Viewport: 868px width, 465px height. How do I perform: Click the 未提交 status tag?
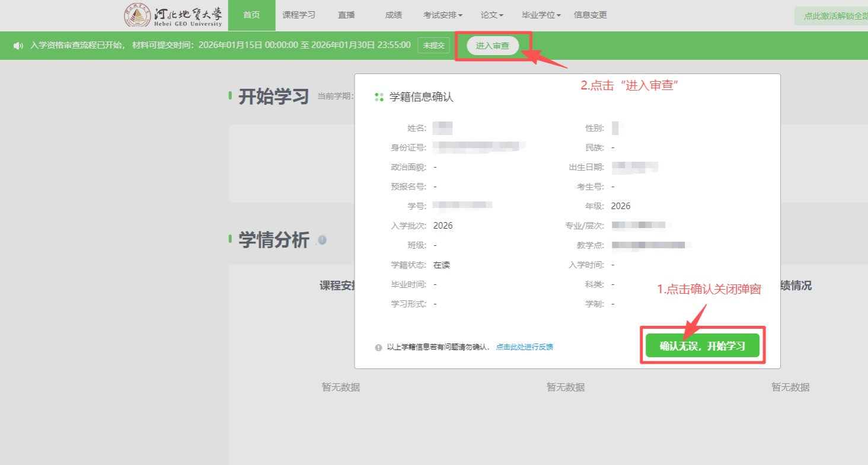pos(433,46)
